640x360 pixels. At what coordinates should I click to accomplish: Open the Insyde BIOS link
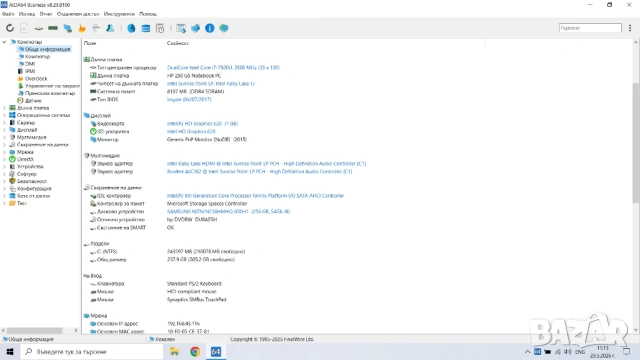click(x=189, y=99)
